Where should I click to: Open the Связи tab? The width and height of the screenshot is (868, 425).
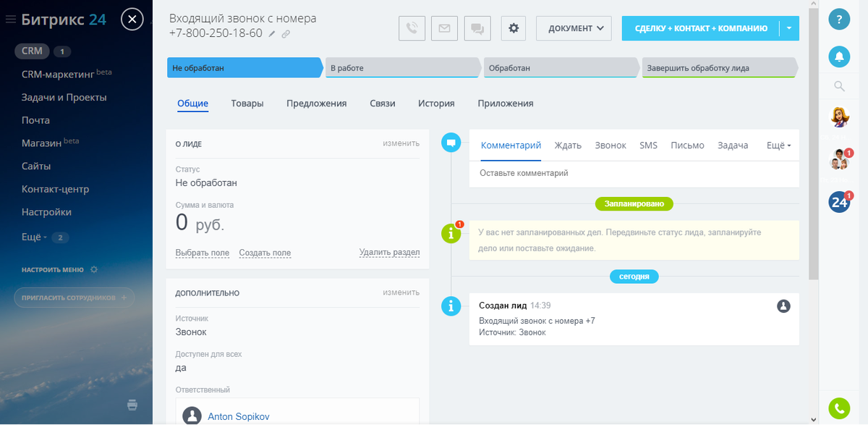point(383,104)
